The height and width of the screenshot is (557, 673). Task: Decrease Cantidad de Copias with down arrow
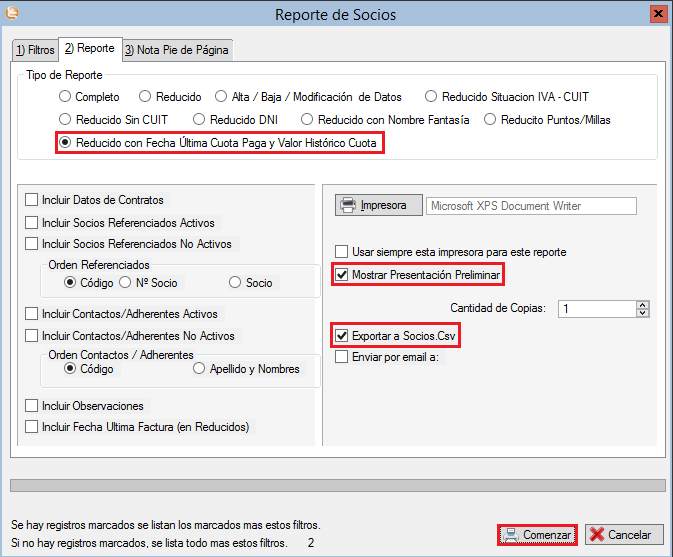coord(642,313)
